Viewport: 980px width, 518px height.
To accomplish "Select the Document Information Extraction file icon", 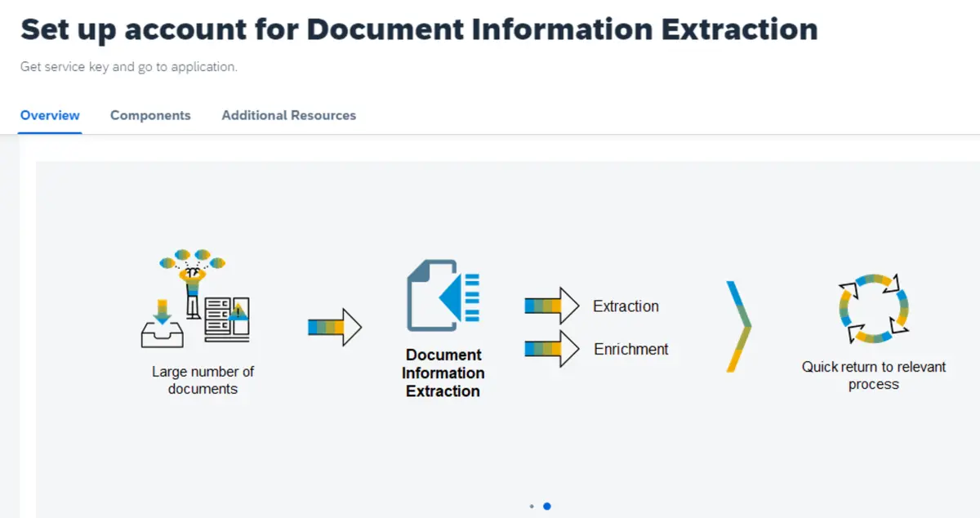I will [443, 295].
